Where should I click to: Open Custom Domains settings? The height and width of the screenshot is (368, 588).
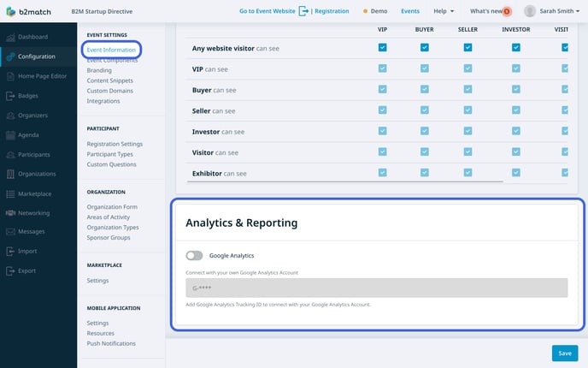point(110,91)
